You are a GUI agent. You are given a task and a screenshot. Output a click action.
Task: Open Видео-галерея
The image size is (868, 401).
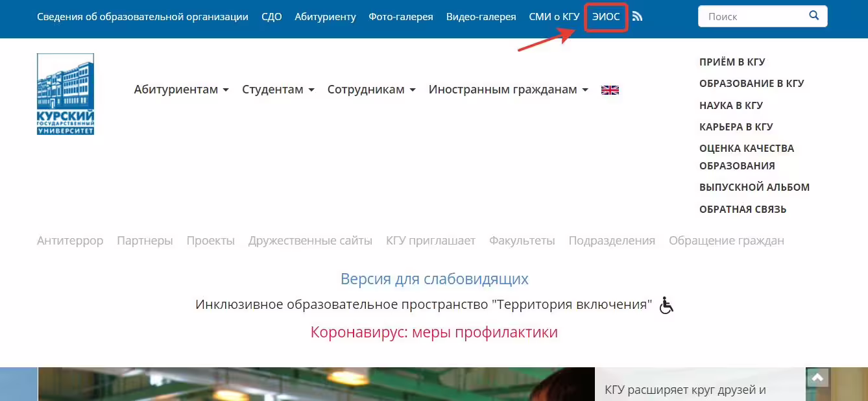pos(481,17)
